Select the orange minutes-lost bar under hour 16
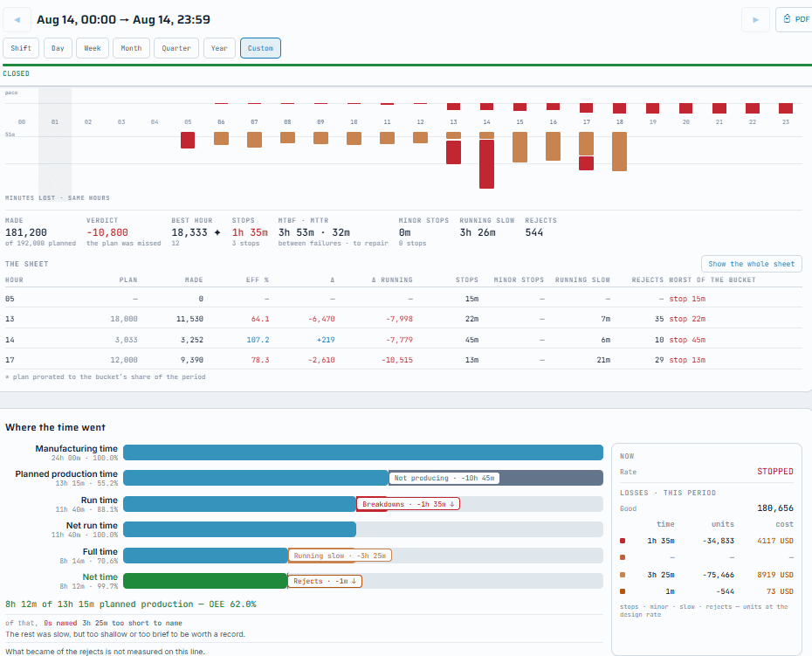The height and width of the screenshot is (656, 812). click(553, 146)
